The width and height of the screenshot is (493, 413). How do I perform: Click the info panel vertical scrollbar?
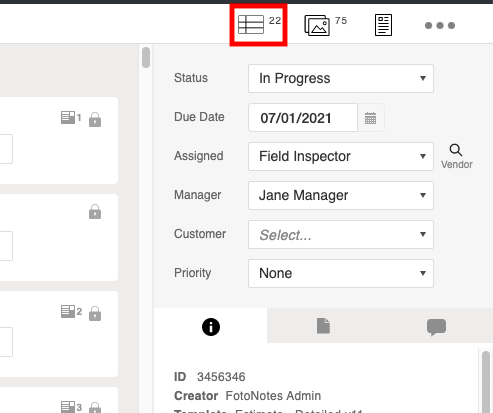pyautogui.click(x=486, y=382)
